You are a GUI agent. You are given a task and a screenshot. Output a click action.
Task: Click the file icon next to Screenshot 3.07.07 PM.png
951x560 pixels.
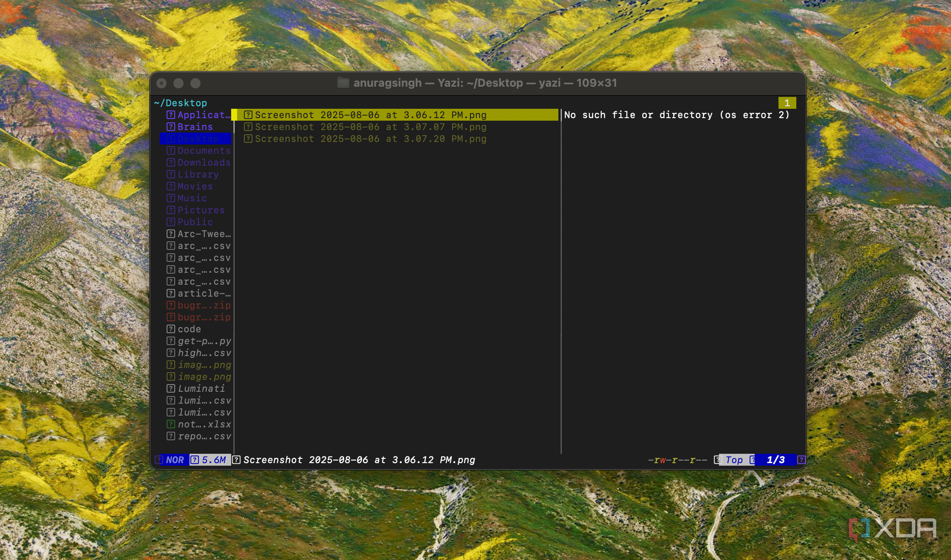(249, 127)
